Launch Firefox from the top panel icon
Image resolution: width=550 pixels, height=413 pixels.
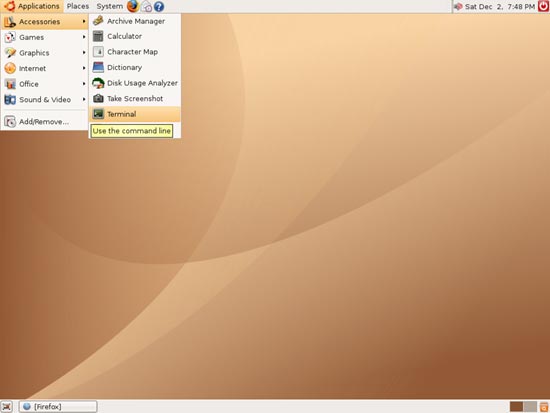133,6
